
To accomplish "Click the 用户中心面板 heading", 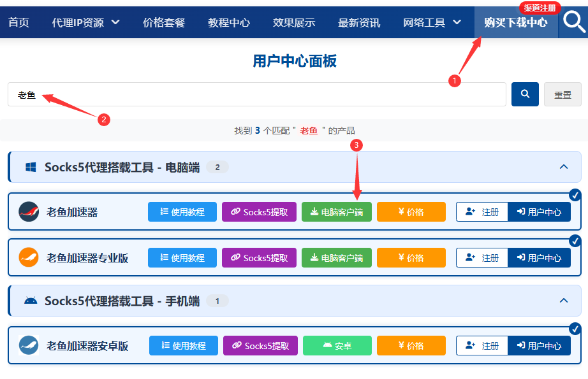I will pos(295,61).
